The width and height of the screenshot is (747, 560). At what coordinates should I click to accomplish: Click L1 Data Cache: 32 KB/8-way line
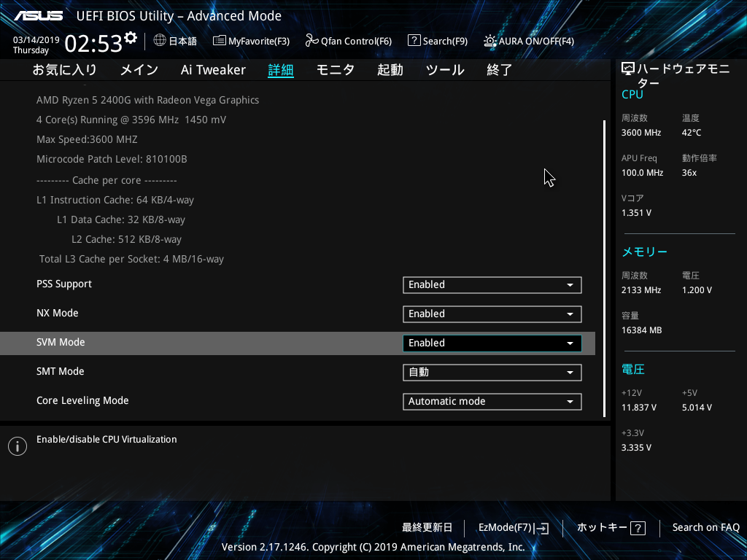(121, 219)
